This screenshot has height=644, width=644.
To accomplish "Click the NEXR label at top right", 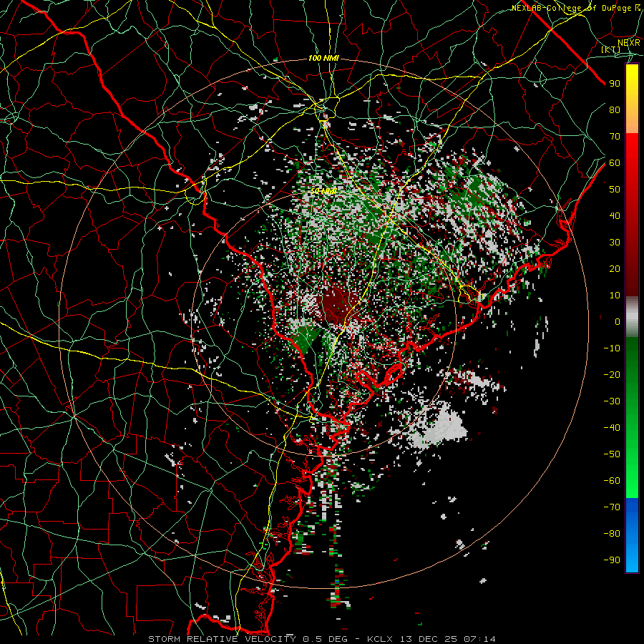I will click(629, 42).
